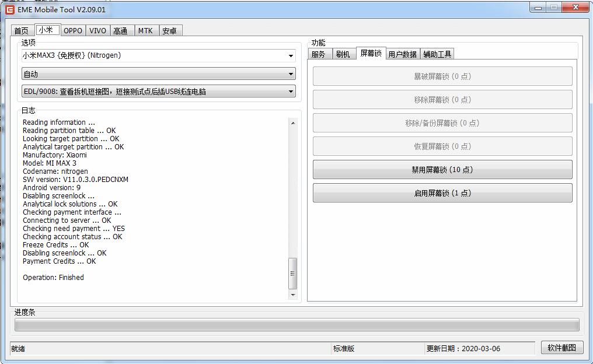Click the 'Codename: nitrogen' log line
This screenshot has height=364, width=593.
[x=55, y=171]
